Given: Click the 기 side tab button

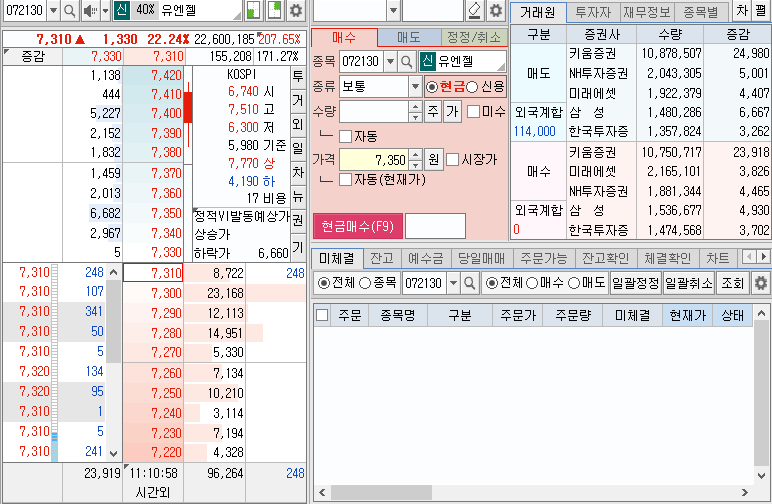Looking at the screenshot, I should [x=298, y=247].
